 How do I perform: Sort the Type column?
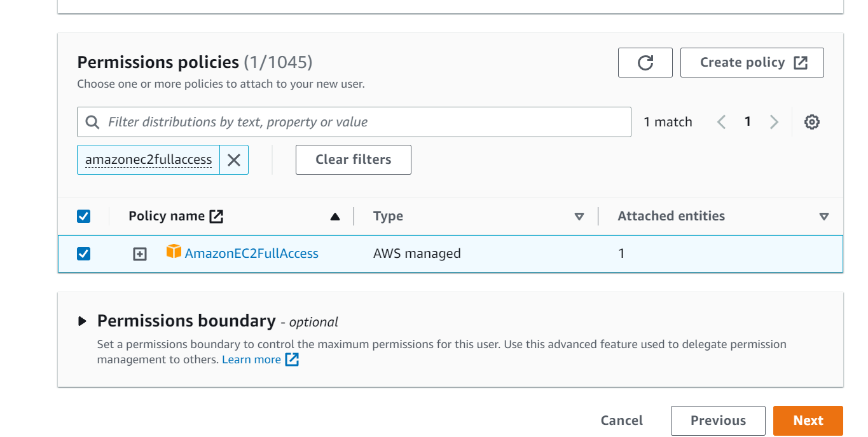[x=579, y=217]
